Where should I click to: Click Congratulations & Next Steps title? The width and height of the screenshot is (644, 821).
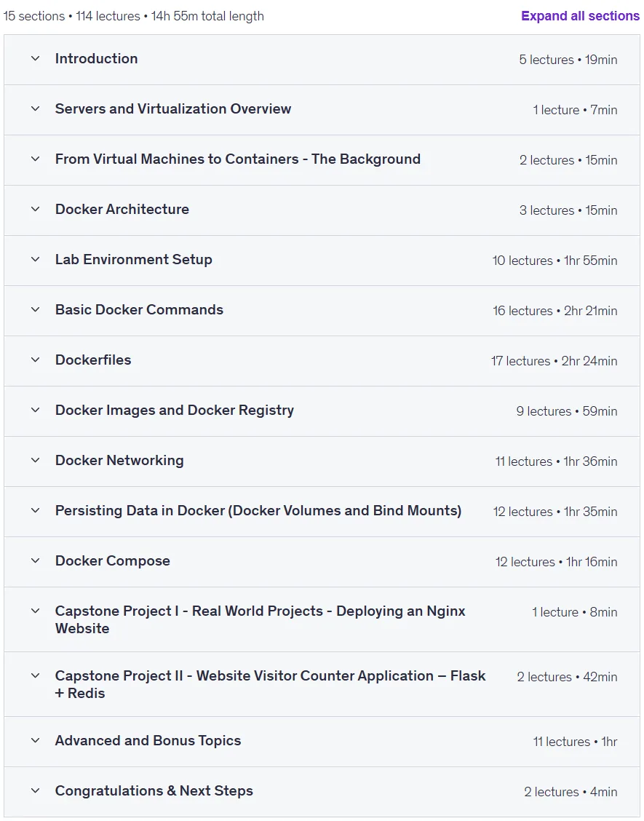154,791
